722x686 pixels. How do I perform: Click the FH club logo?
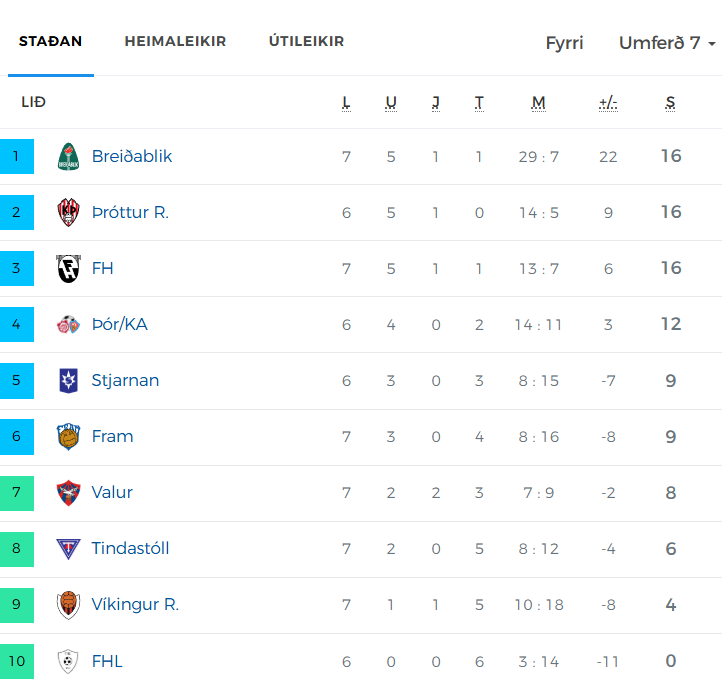click(68, 268)
